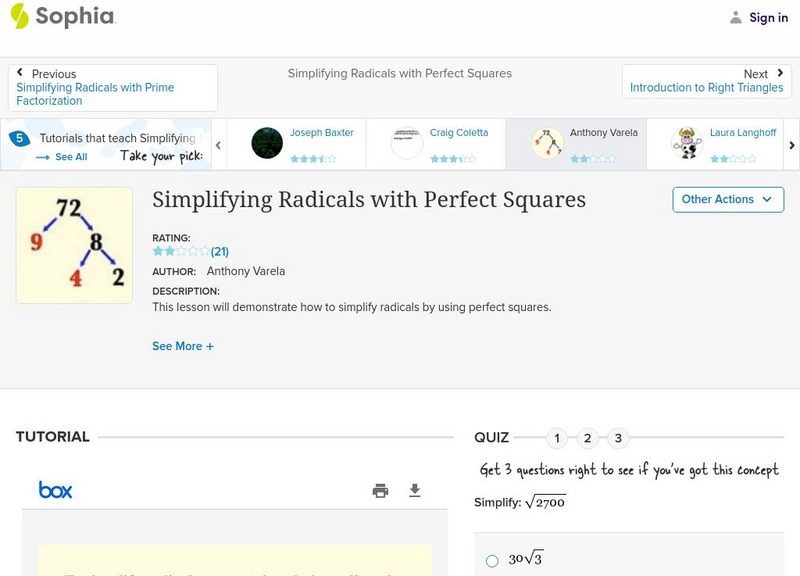Click the print icon in tutorial viewer
The height and width of the screenshot is (576, 800).
[380, 490]
